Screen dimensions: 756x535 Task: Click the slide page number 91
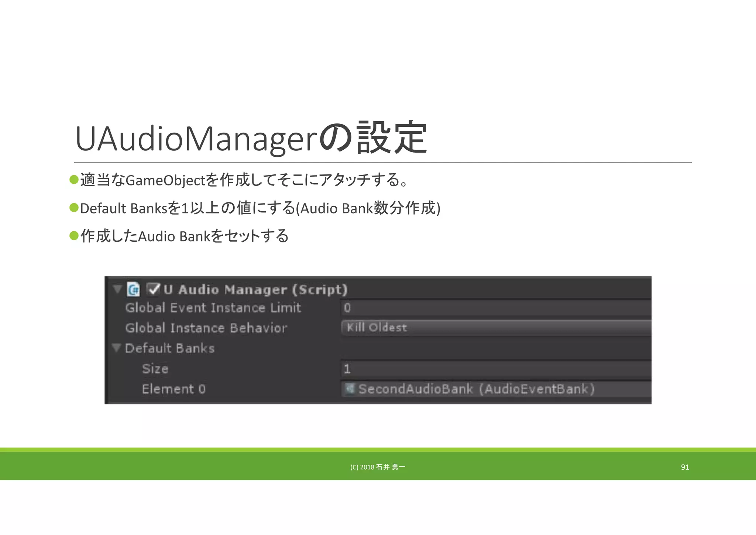point(685,467)
